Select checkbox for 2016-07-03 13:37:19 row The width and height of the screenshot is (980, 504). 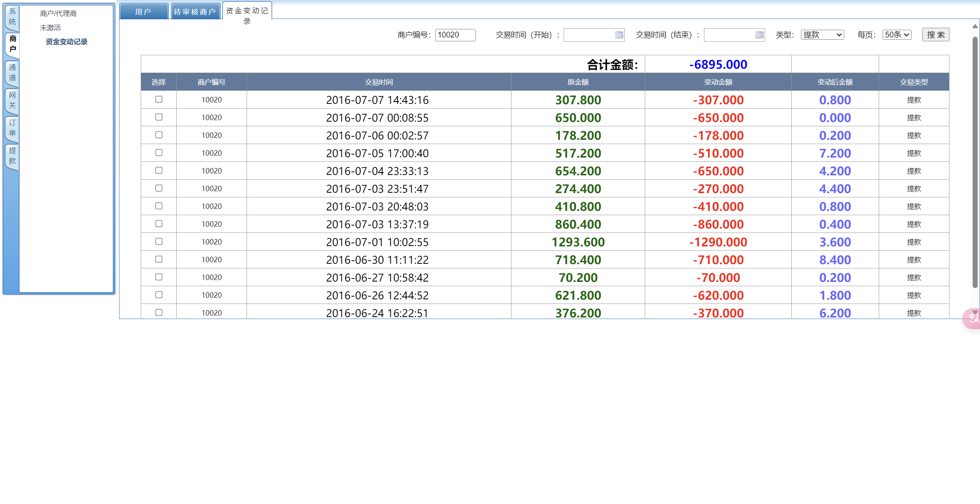(159, 224)
